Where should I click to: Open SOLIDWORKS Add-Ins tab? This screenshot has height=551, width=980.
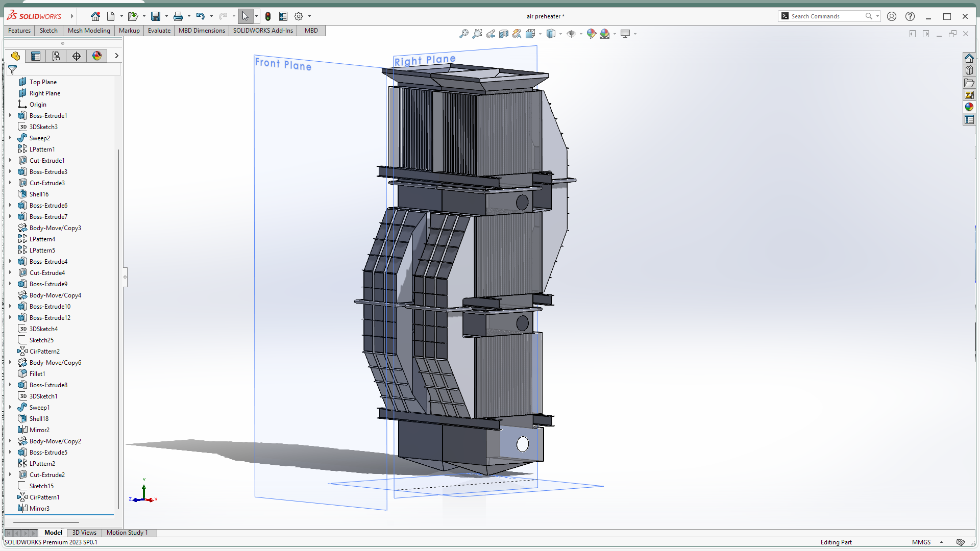(x=263, y=31)
